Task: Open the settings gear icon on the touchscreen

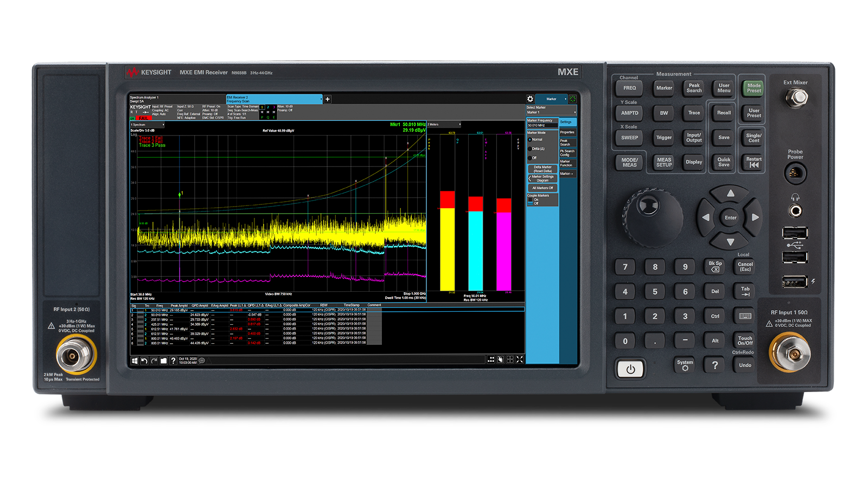Action: [x=529, y=98]
